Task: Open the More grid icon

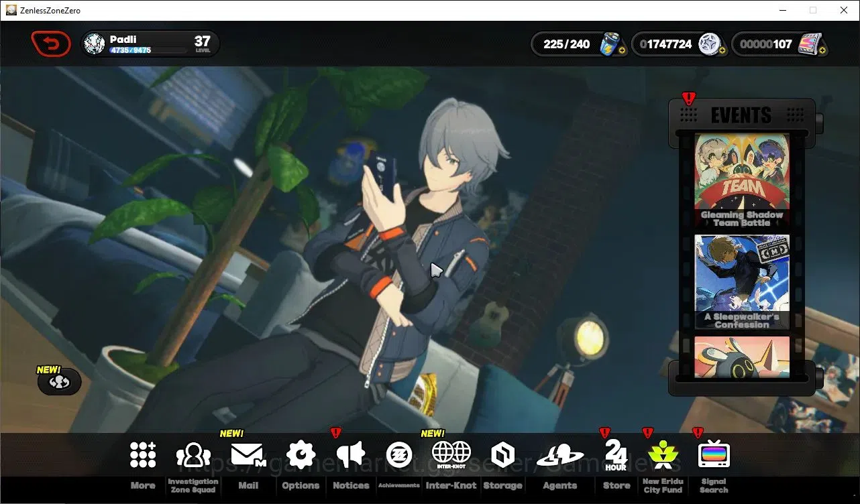Action: 143,455
